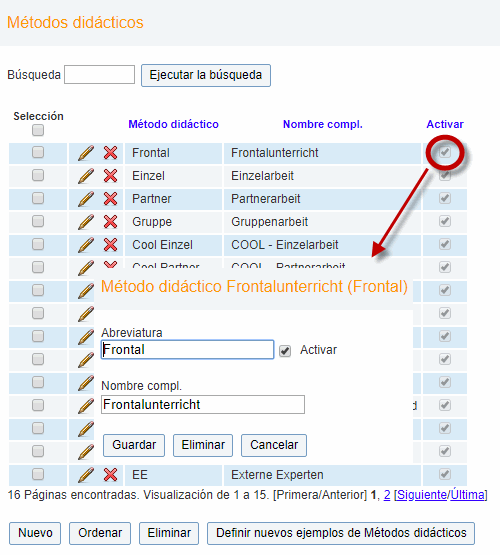Click into the Nombre compl. text field

203,404
